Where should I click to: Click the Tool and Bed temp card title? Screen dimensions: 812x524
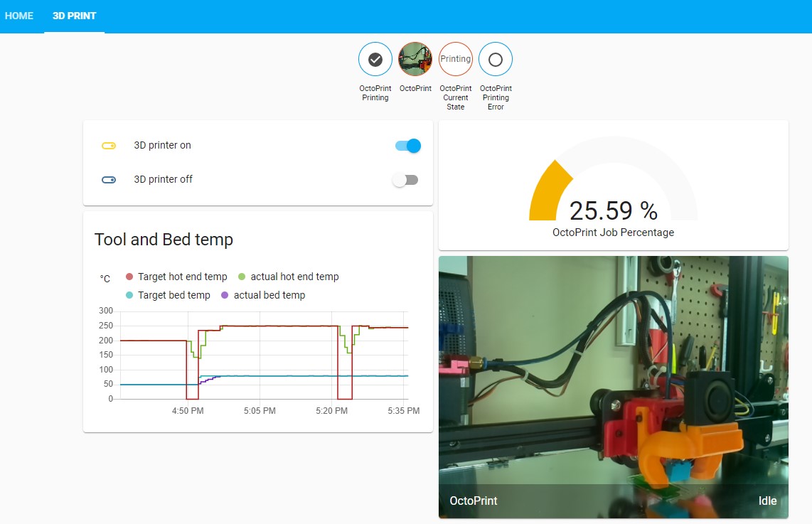pos(164,240)
